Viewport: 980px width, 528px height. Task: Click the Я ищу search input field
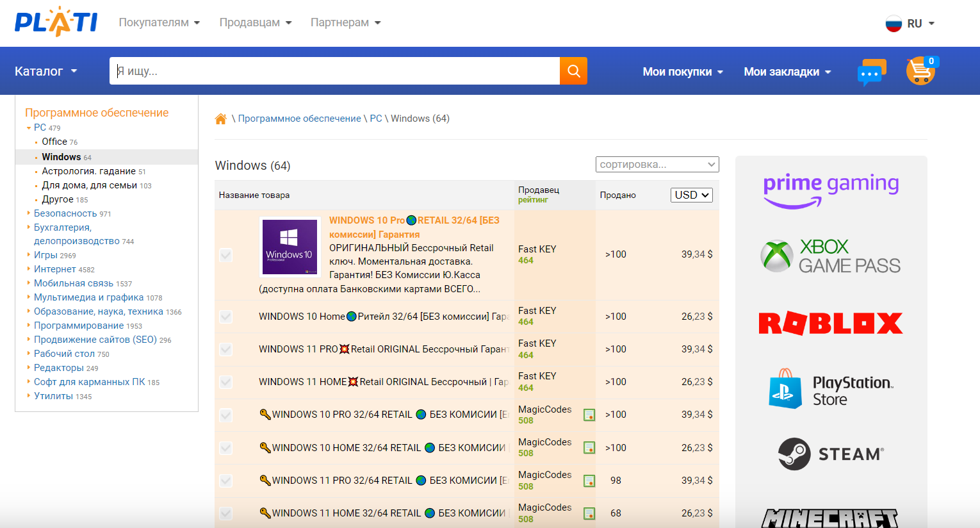(x=334, y=71)
